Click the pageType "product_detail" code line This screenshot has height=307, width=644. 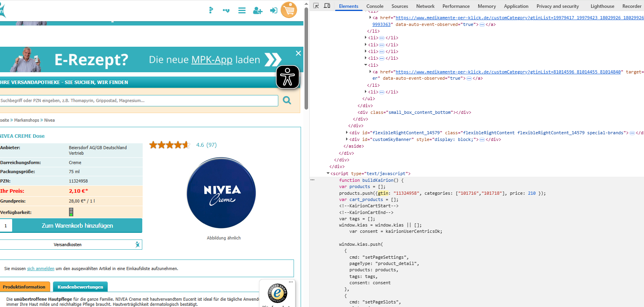[384, 263]
